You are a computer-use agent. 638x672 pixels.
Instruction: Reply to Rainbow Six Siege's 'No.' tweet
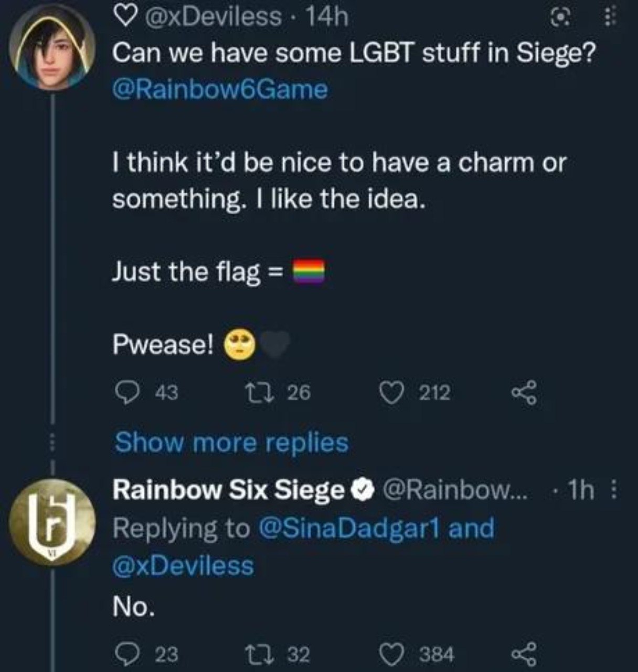click(126, 654)
